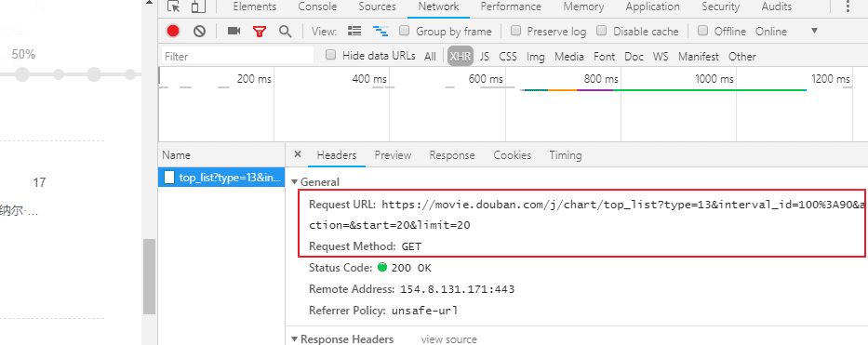Click the capture screenshots camera icon
This screenshot has width=868, height=345.
(x=234, y=32)
